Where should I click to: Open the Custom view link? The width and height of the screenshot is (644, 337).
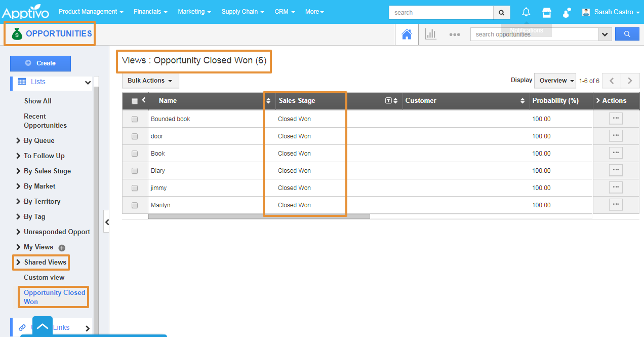click(44, 277)
